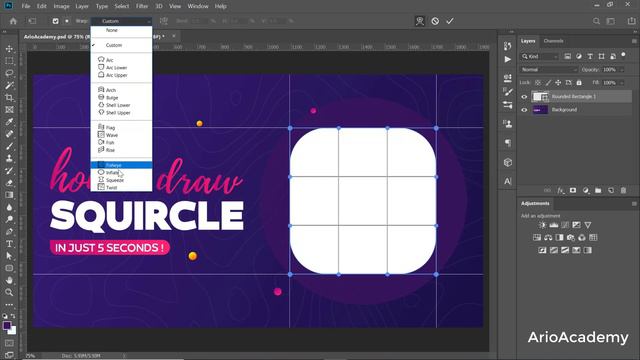The width and height of the screenshot is (640, 360).
Task: Select the Eraser tool
Action: tap(9, 183)
